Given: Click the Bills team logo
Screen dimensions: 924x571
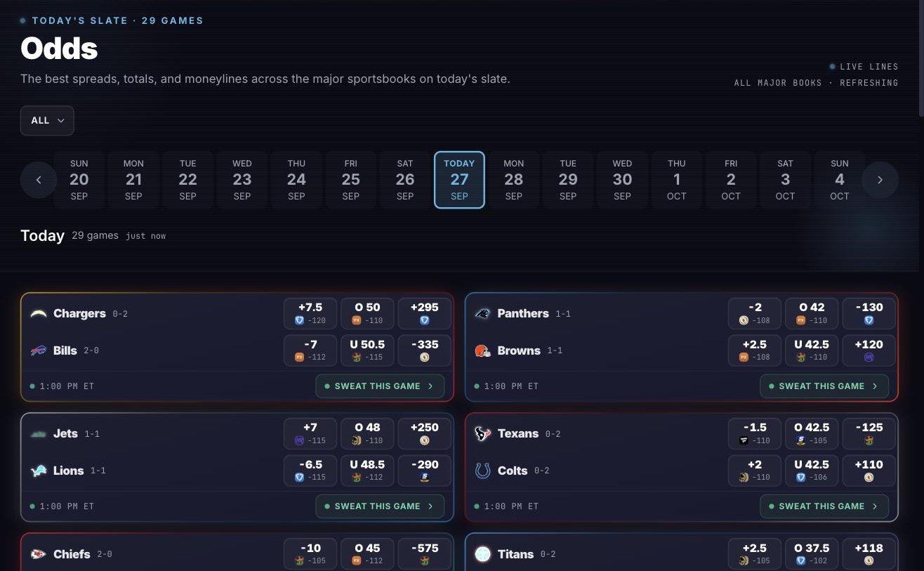Looking at the screenshot, I should pos(39,350).
